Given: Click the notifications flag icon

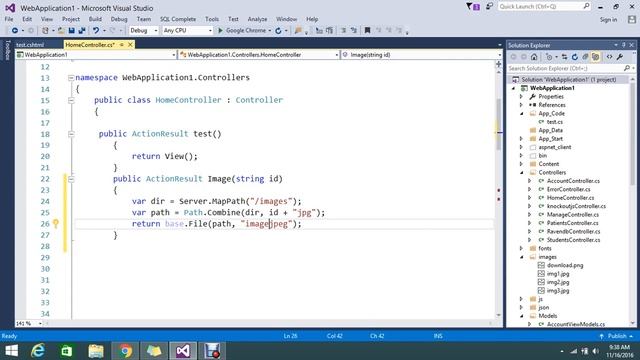Looking at the screenshot, I should (x=473, y=7).
